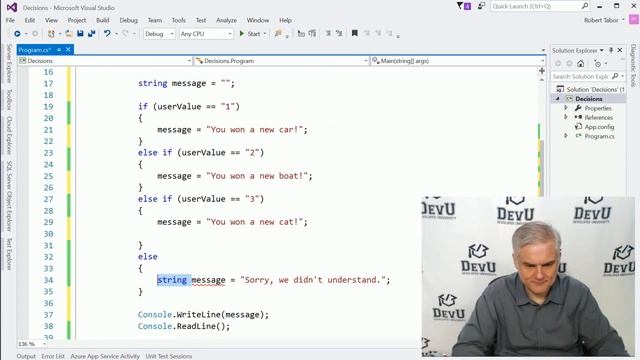Image resolution: width=640 pixels, height=360 pixels.
Task: Open the Unit Test Sessions tab
Action: 169,356
